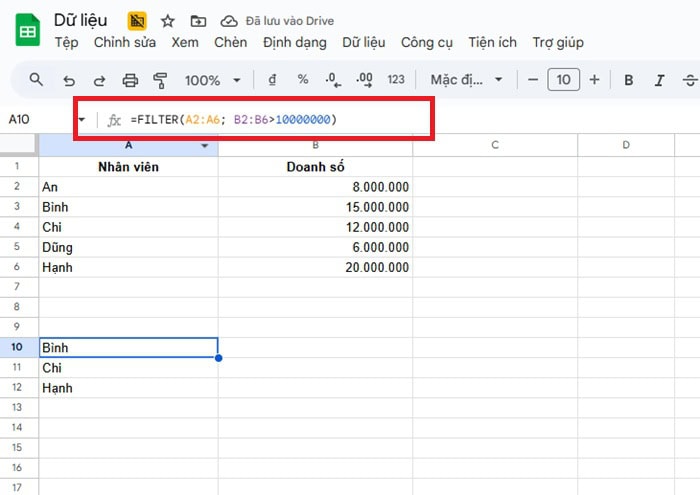Image resolution: width=700 pixels, height=495 pixels.
Task: Increase decimal places
Action: 364,80
